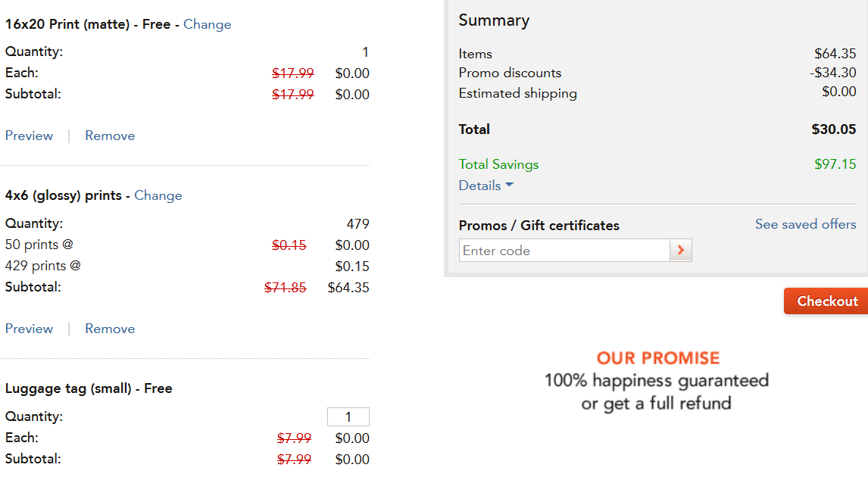
Task: Remove the 16x20 Print from cart
Action: pos(109,135)
